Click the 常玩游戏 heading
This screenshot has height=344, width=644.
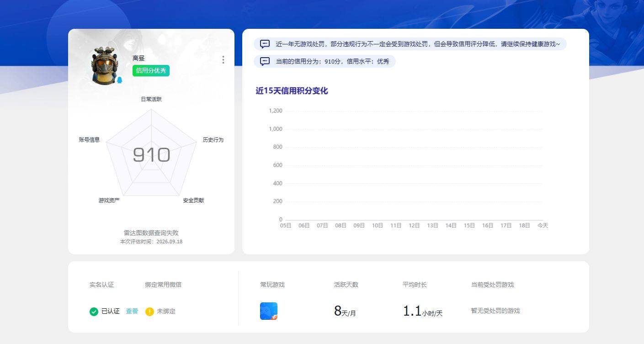[272, 285]
